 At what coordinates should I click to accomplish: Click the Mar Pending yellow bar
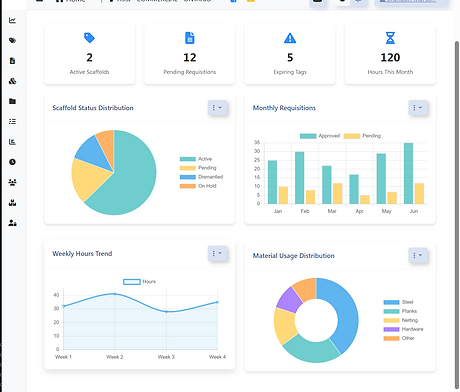coord(337,193)
